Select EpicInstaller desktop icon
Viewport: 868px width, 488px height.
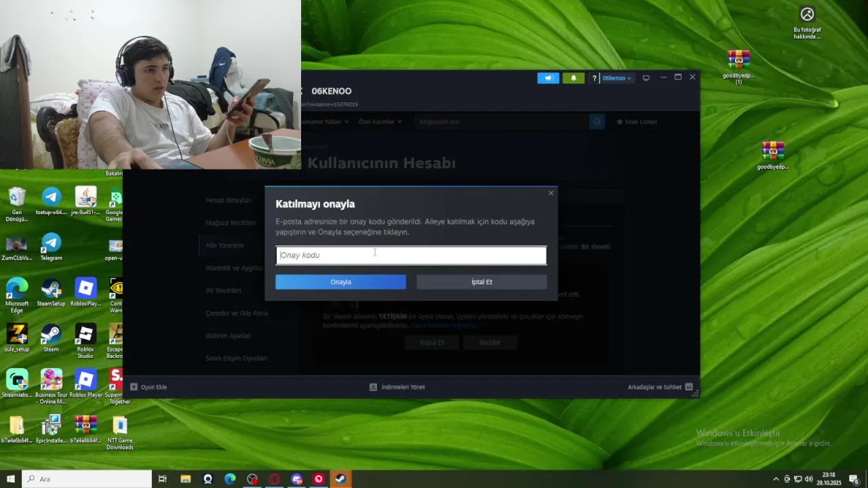point(51,429)
